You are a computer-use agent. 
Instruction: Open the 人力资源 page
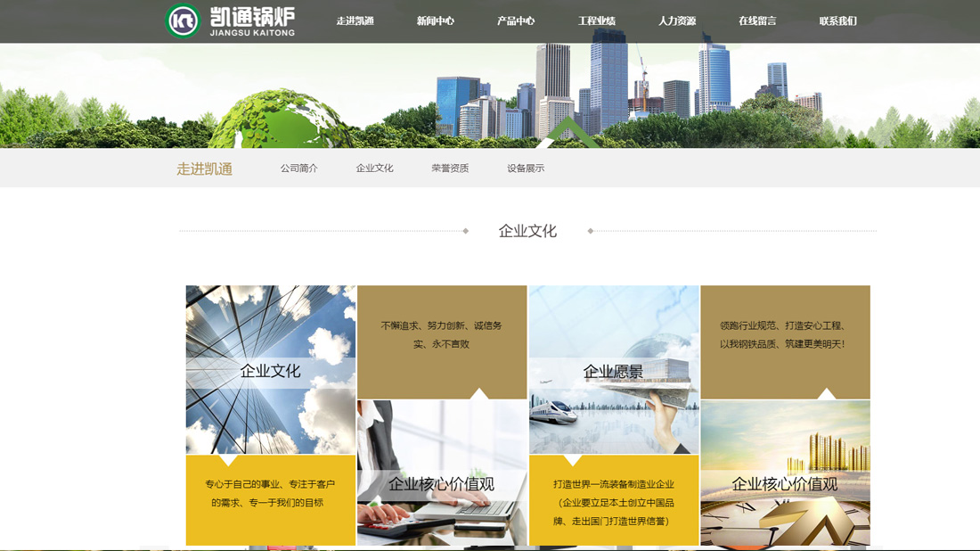677,20
